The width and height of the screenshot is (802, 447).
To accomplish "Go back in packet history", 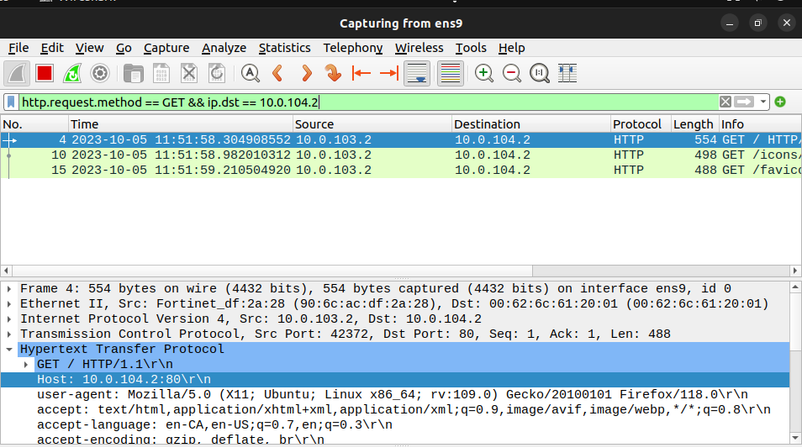I will tap(278, 74).
